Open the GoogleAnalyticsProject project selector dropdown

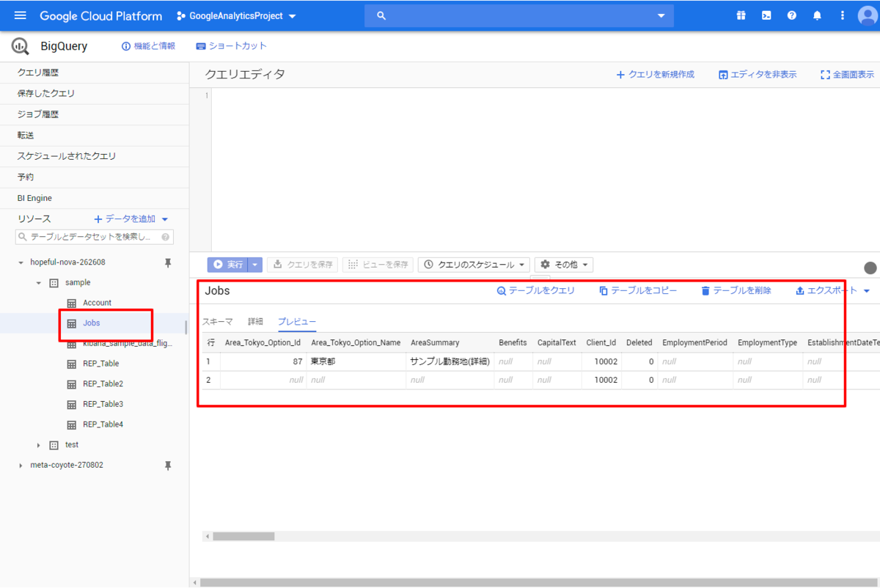point(236,15)
